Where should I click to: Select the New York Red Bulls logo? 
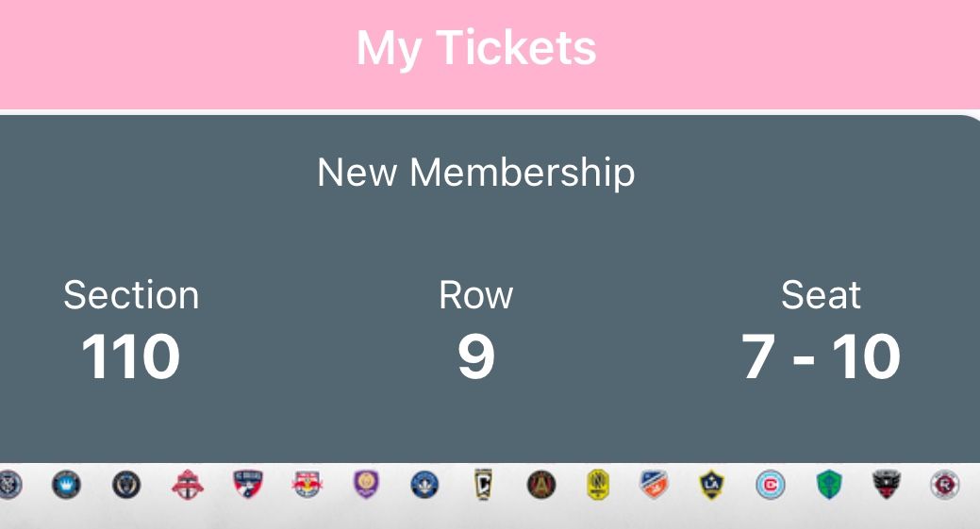[x=307, y=485]
